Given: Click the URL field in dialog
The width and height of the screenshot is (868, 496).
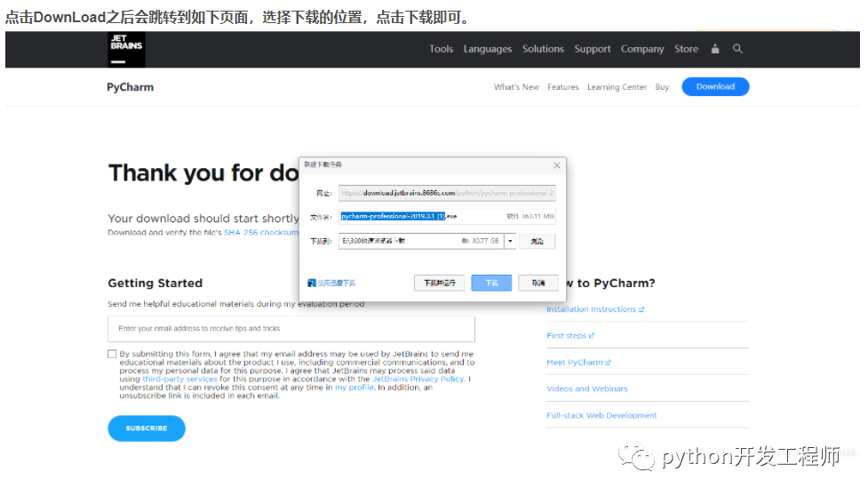Looking at the screenshot, I should tap(447, 193).
